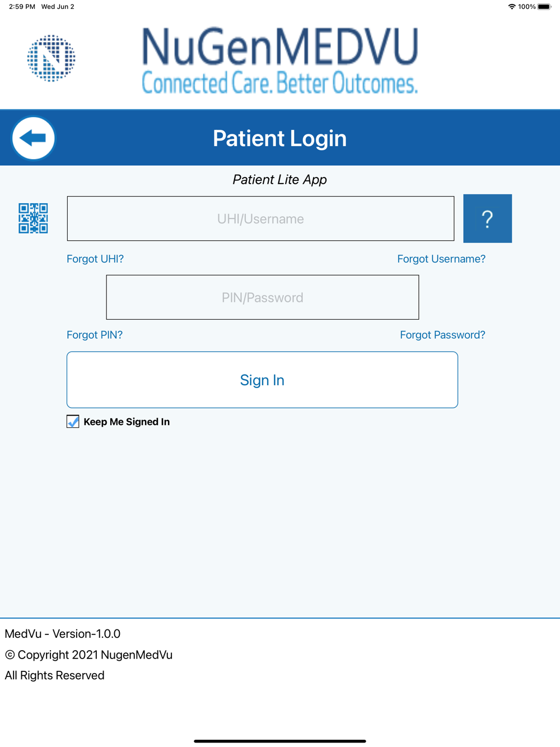The height and width of the screenshot is (747, 560).
Task: Tap the 2:59 PM status bar clock
Action: [x=22, y=7]
